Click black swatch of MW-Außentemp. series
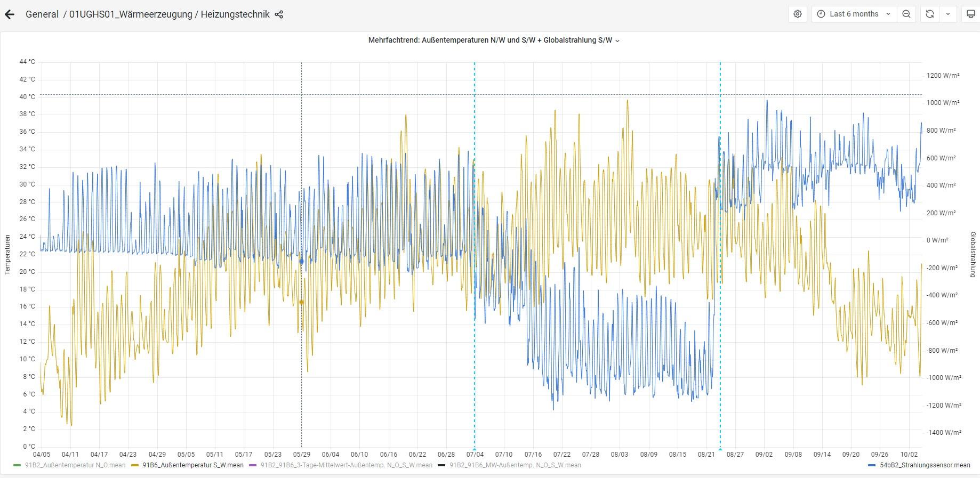980x478 pixels. pos(442,465)
